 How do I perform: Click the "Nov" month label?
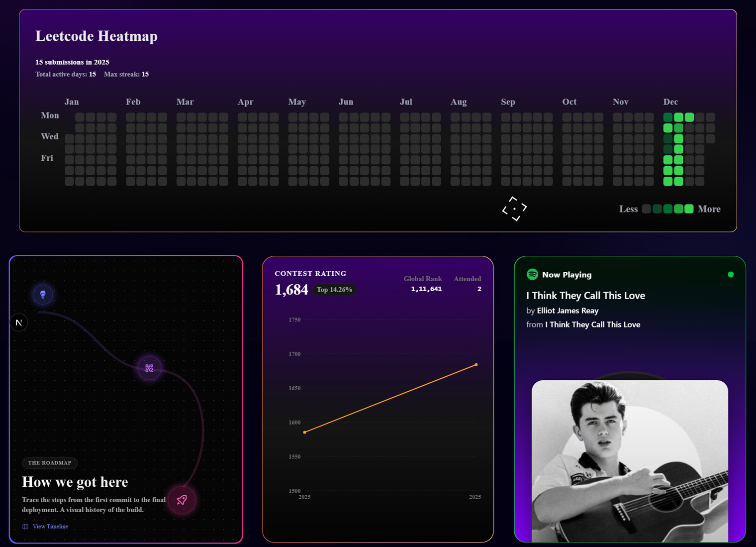(x=620, y=102)
